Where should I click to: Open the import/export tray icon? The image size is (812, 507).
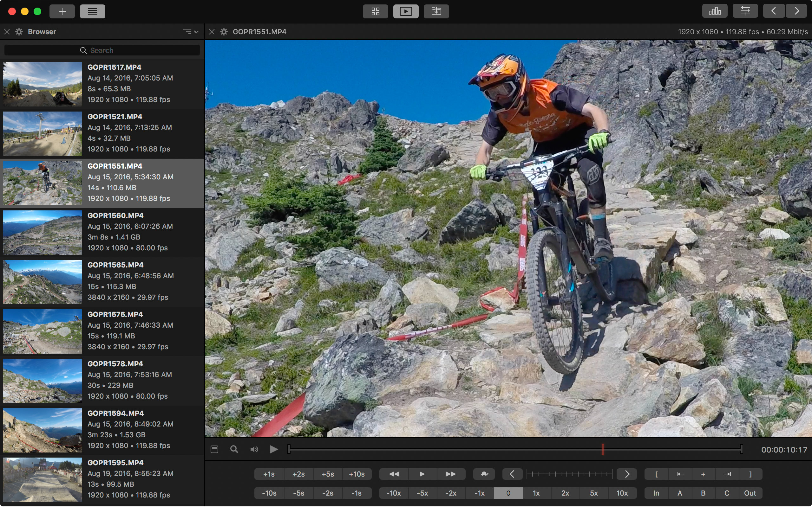[436, 11]
